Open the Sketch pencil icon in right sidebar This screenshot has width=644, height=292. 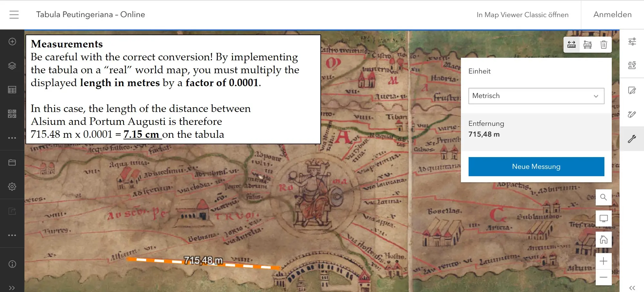coord(632,115)
